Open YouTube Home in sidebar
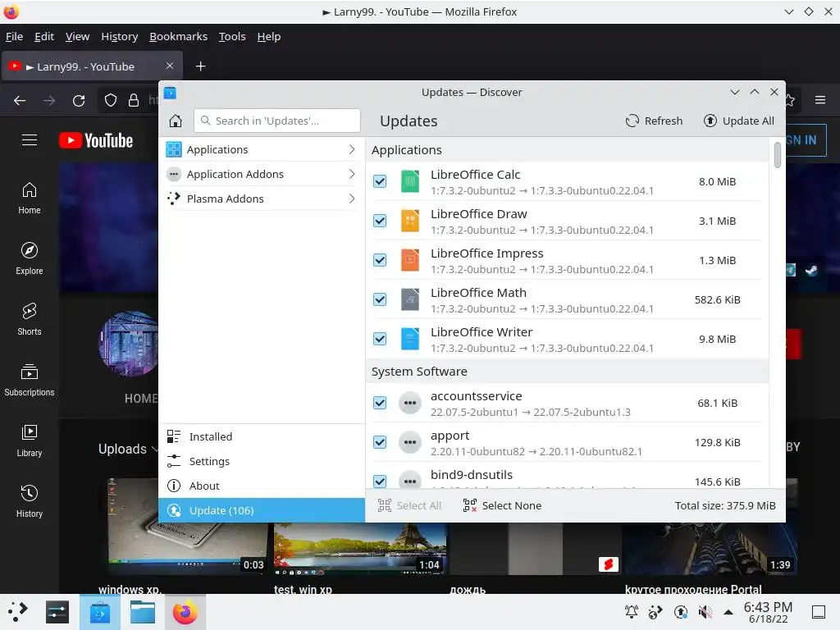 click(30, 199)
